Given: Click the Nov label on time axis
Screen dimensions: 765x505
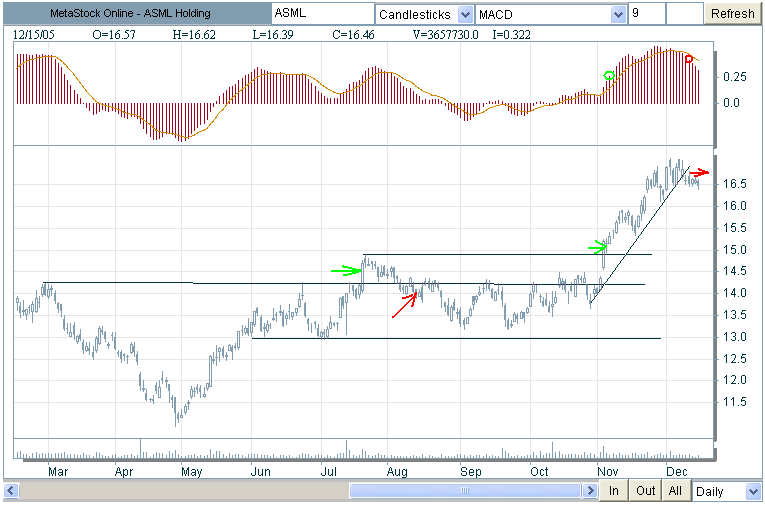Looking at the screenshot, I should [607, 472].
